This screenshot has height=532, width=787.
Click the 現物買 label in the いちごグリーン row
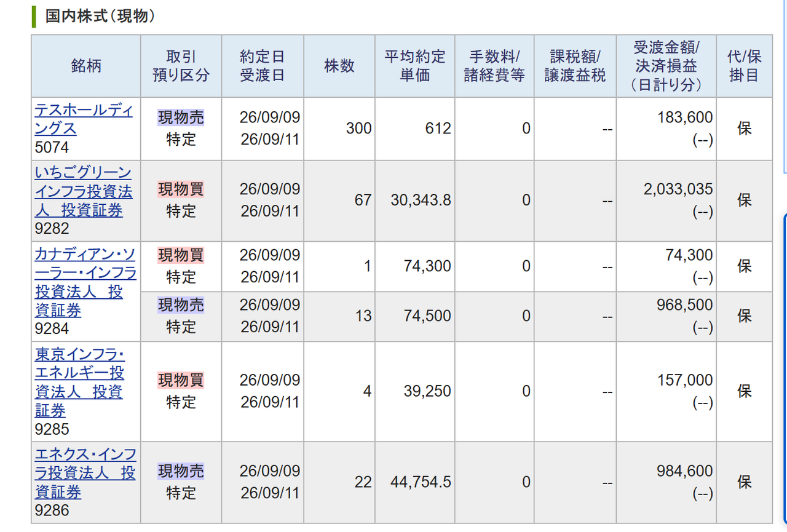[x=181, y=189]
